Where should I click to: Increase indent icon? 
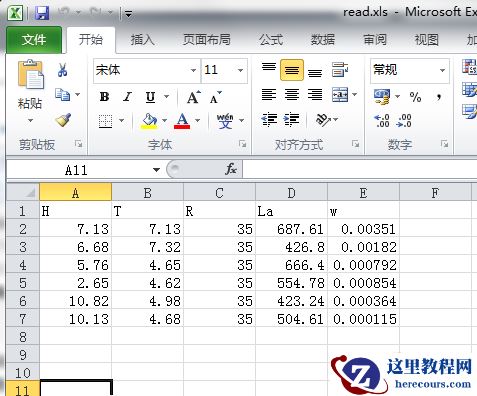292,120
